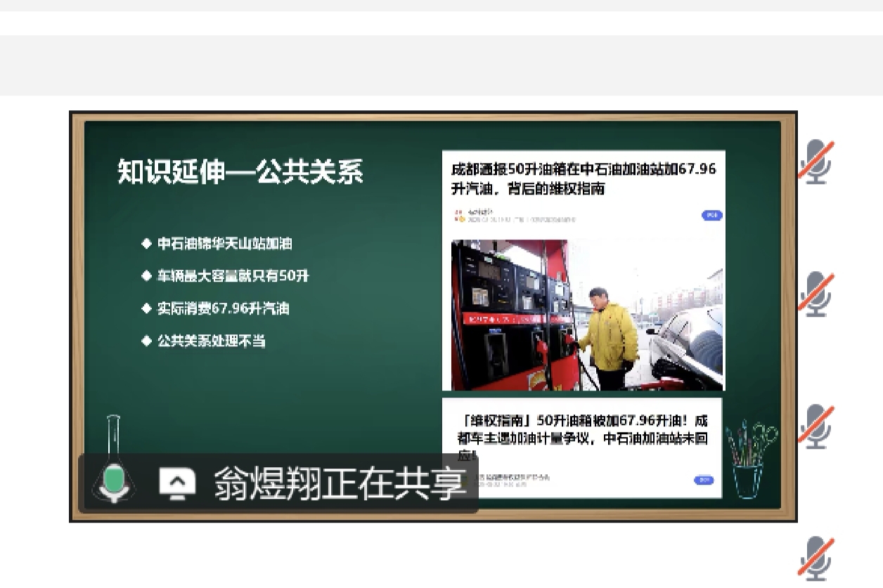Click the third muted microphone from top

(x=816, y=426)
